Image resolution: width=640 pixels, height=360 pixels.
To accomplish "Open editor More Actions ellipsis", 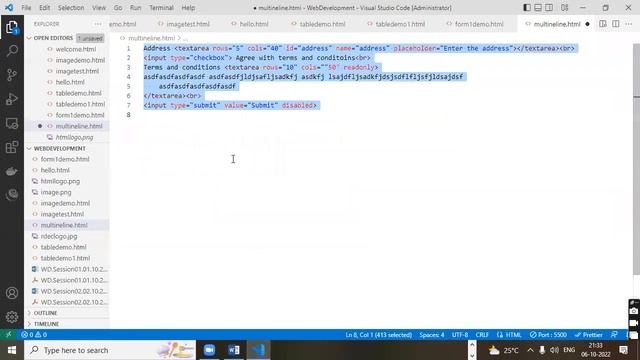I will (x=629, y=24).
